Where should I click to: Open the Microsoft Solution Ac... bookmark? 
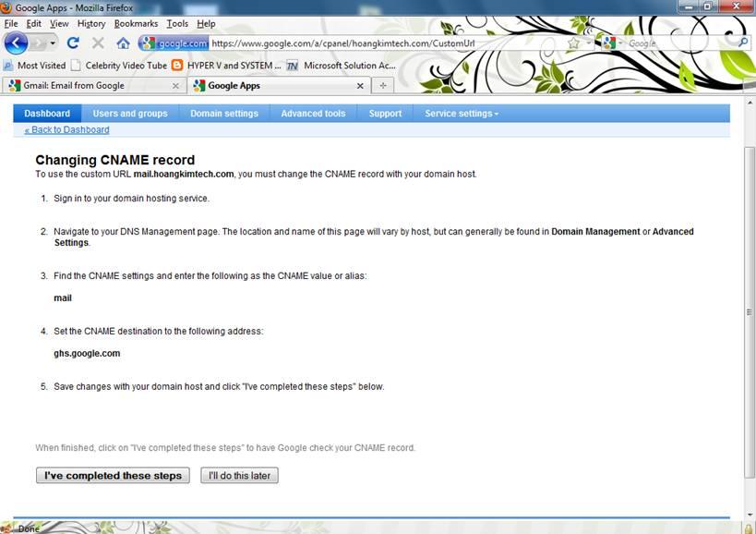(x=342, y=65)
